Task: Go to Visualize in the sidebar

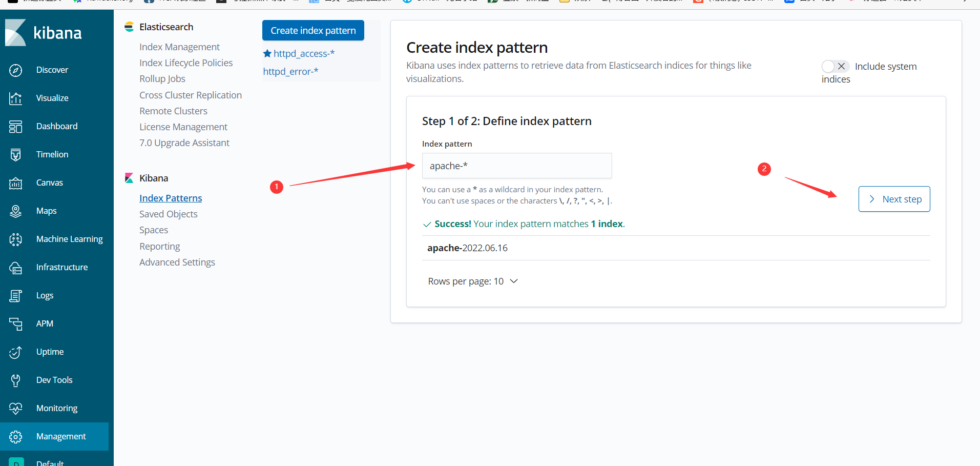Action: coord(52,98)
